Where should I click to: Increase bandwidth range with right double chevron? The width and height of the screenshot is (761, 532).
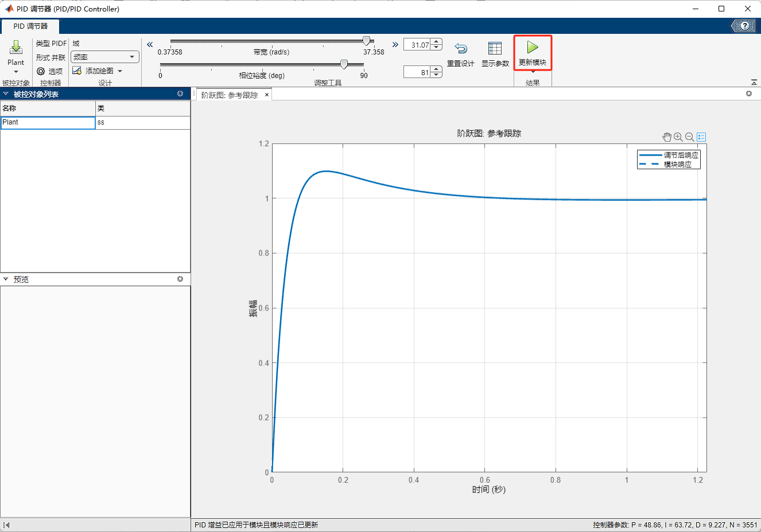point(395,44)
